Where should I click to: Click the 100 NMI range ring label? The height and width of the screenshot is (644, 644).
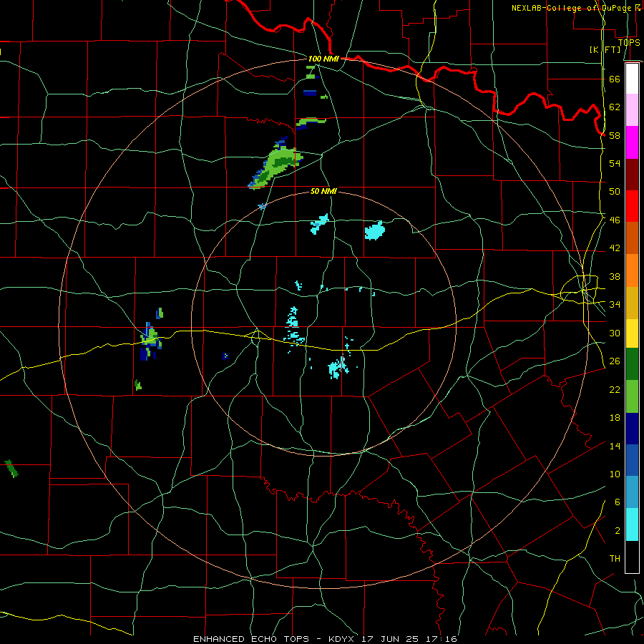coord(323,59)
